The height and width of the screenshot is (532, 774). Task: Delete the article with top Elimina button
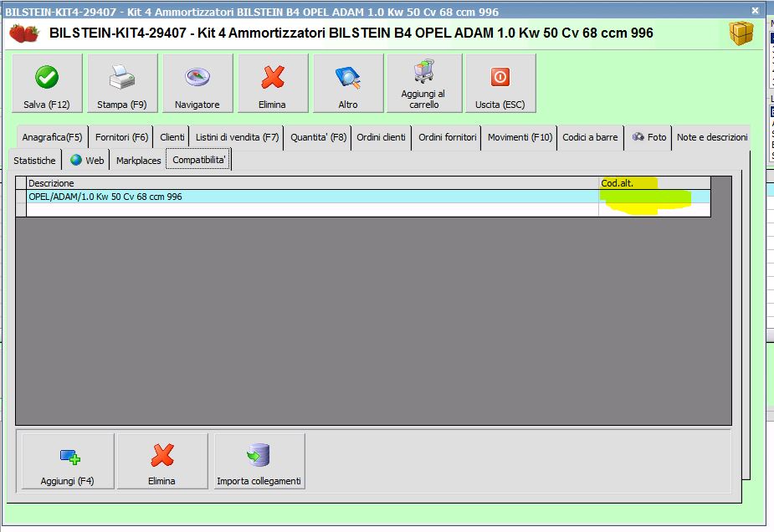(273, 83)
